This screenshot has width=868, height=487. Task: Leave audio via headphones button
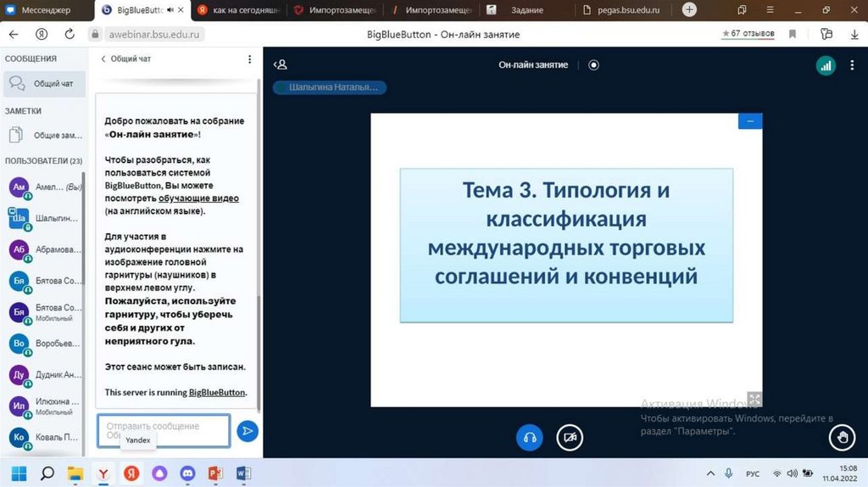coord(529,437)
